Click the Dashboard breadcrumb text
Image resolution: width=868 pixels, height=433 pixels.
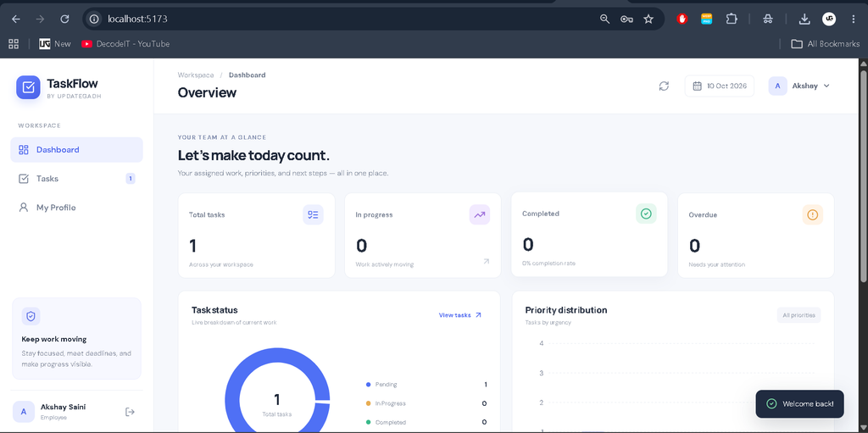(x=247, y=75)
